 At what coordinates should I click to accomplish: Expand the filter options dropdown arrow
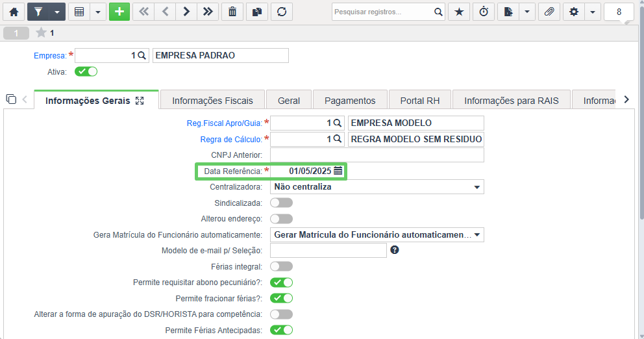pos(57,12)
